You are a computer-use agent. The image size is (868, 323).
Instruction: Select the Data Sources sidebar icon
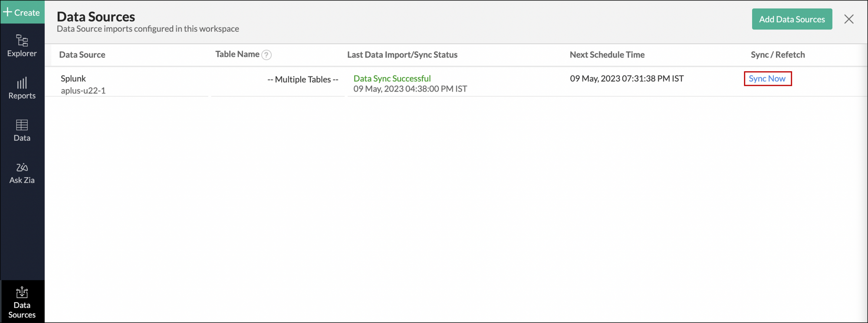point(22,293)
